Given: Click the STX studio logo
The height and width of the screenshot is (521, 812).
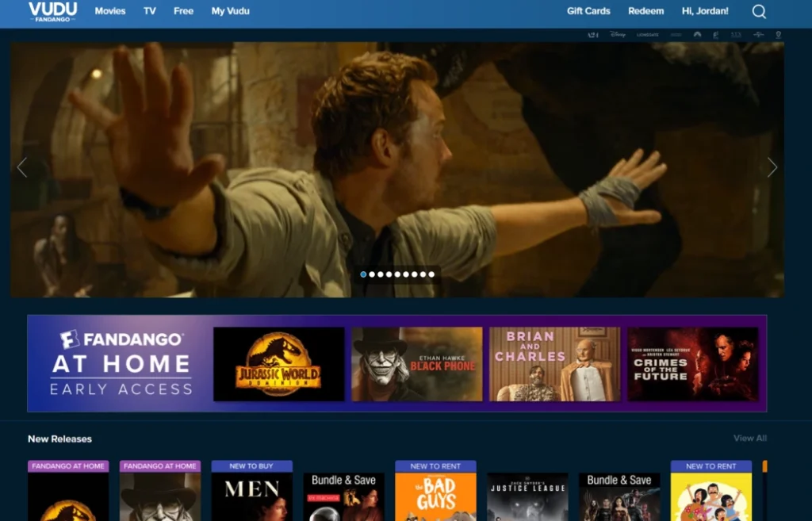Looking at the screenshot, I should (736, 34).
